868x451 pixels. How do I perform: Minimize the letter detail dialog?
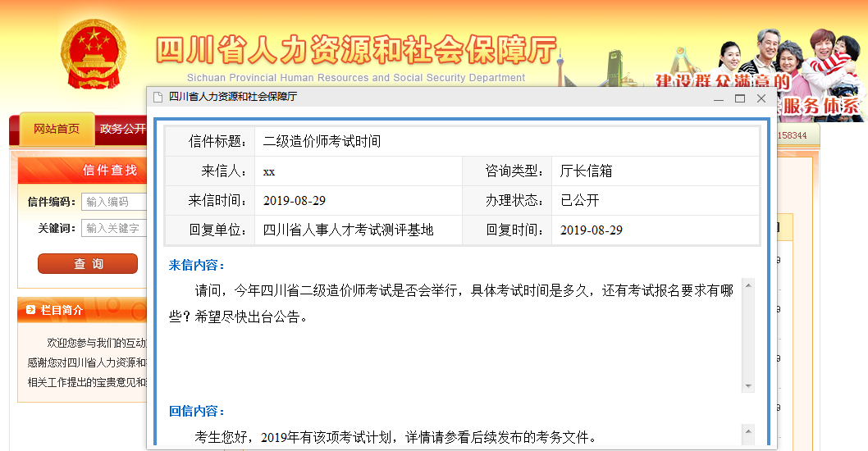point(719,98)
